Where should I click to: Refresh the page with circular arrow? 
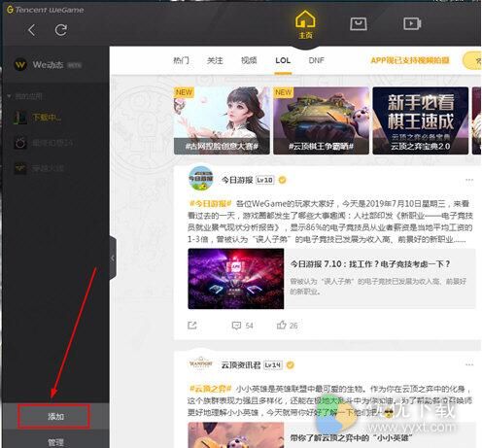(x=61, y=30)
